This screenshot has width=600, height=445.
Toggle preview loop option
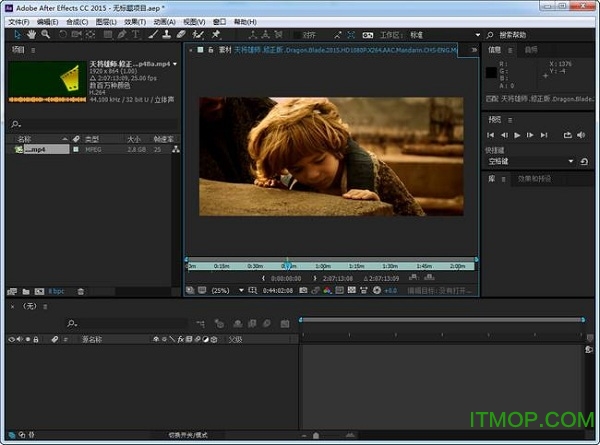pos(567,135)
